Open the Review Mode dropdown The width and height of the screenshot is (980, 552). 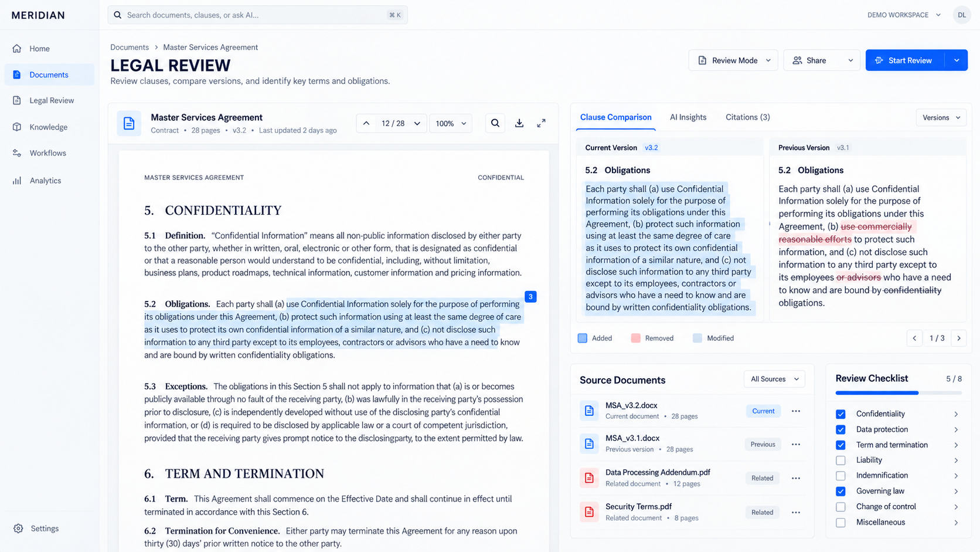[733, 60]
